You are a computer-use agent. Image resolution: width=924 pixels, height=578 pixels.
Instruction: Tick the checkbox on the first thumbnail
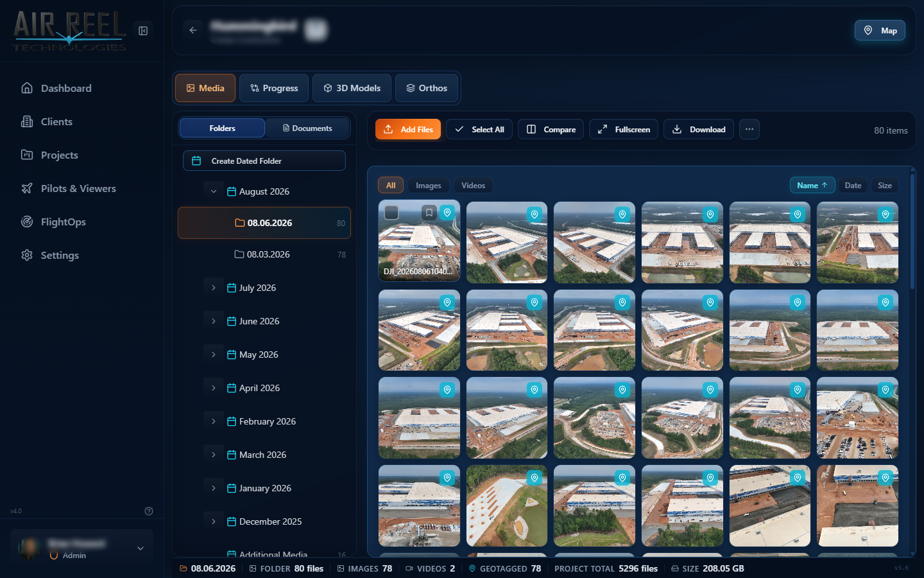click(391, 212)
